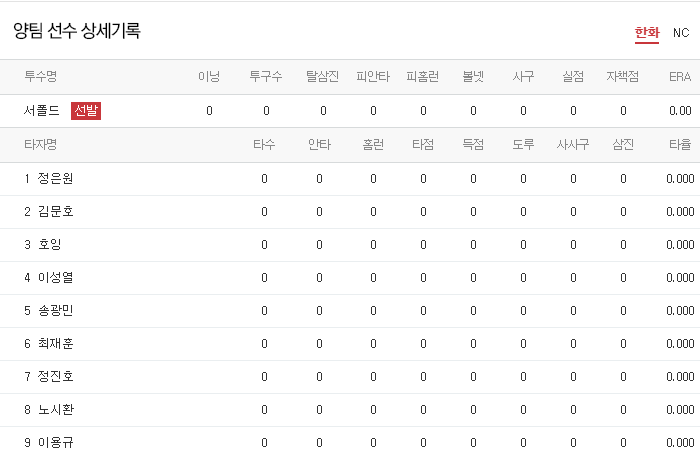The height and width of the screenshot is (470, 700).
Task: Select batter 이성열 in the lineup
Action: pyautogui.click(x=55, y=278)
